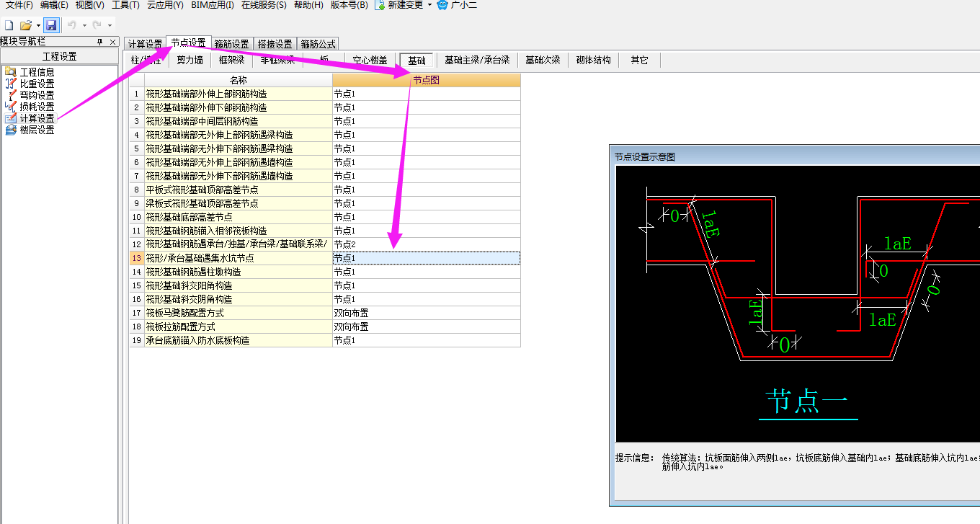The width and height of the screenshot is (980, 524).
Task: Open the 云应用(Y) menu
Action: 165,5
